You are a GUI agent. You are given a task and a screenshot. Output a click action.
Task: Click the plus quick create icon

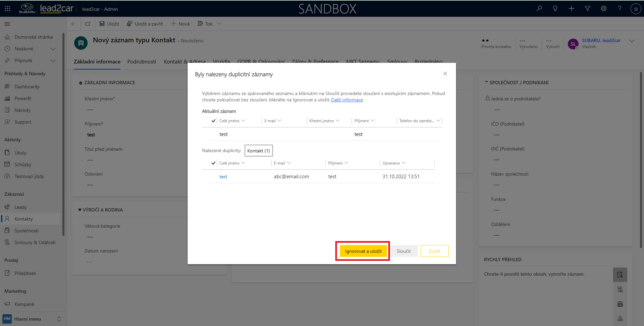point(572,9)
